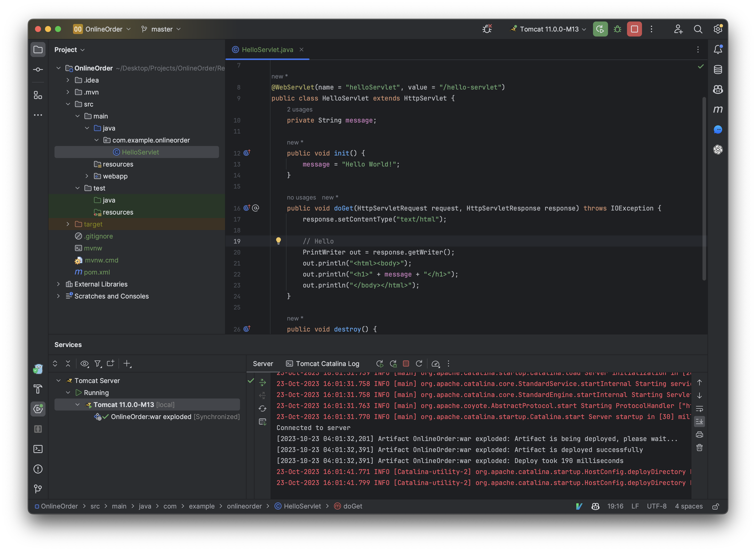
Task: Open the Commit tool window
Action: (x=38, y=69)
